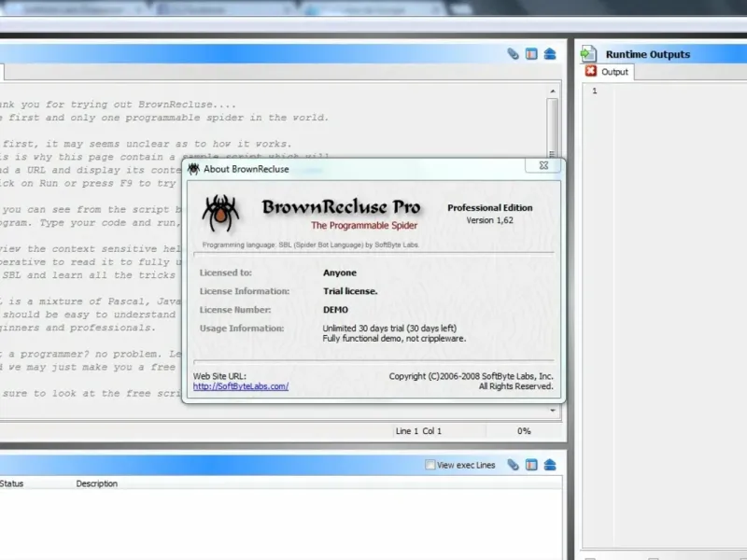Close the About BrownRecluse dialog
This screenshot has height=560, width=747.
coord(543,165)
